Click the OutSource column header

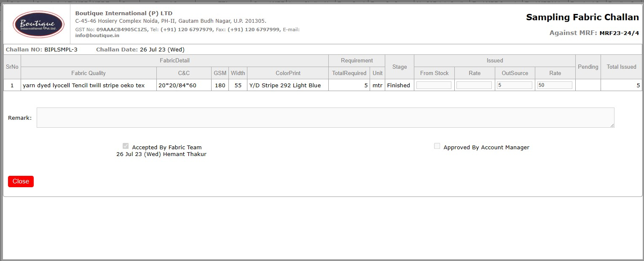coord(515,73)
